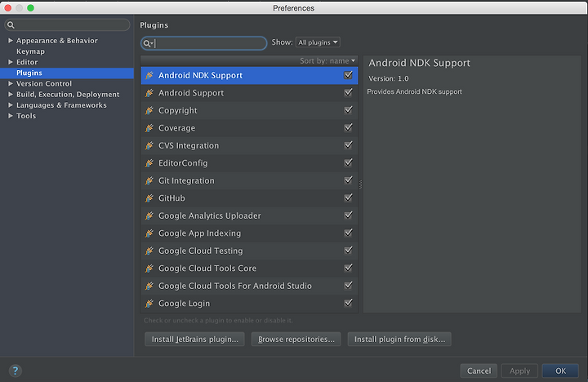Open Tools settings category
Image resolution: width=588 pixels, height=382 pixels.
click(26, 116)
